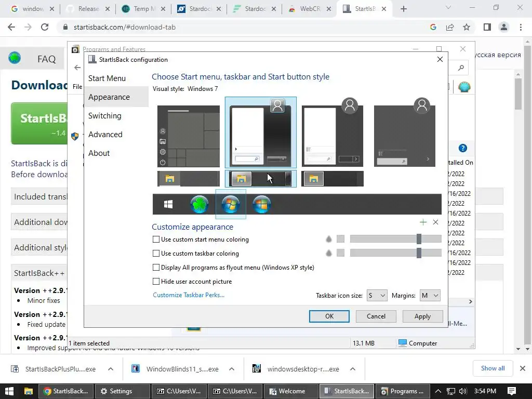Viewport: 532px width, 399px height.
Task: Go back in Chrome browser history
Action: (x=11, y=27)
